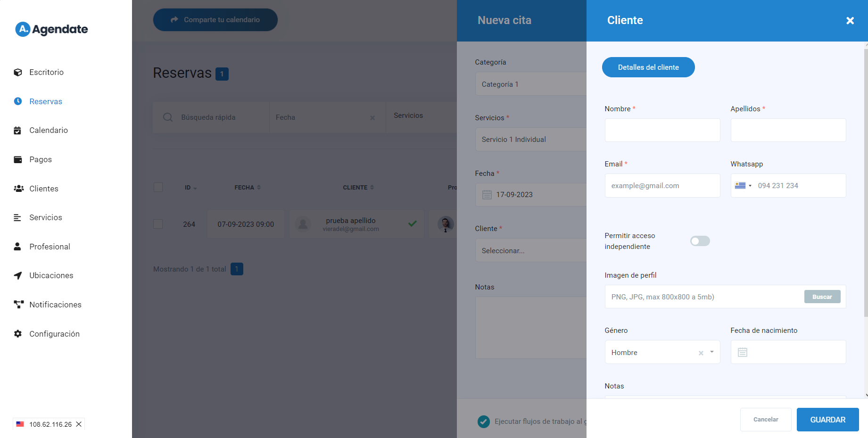Click the Cancelar button
The image size is (868, 438).
[765, 420]
